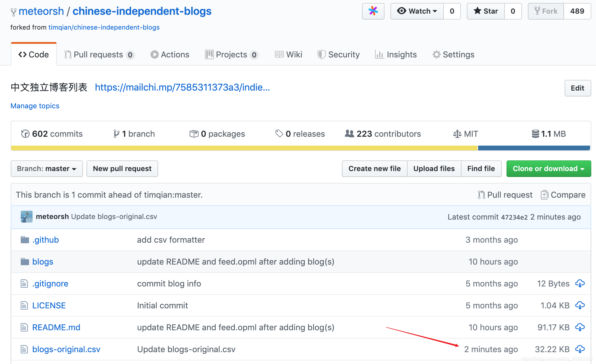Click the commits history clock icon

click(x=25, y=134)
